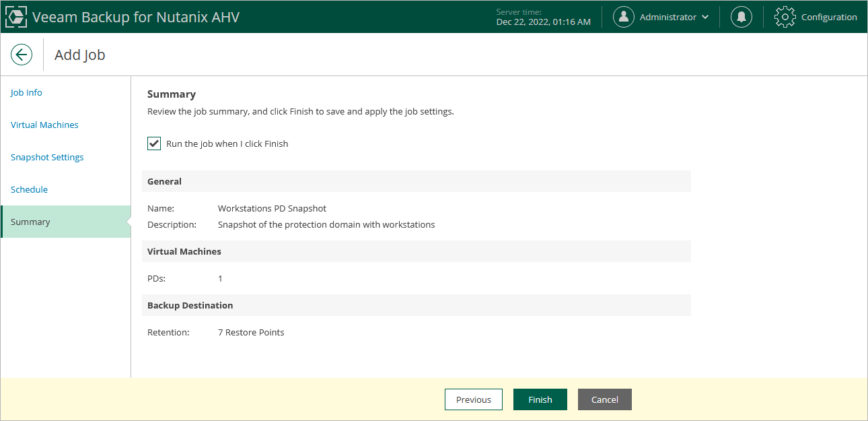Open the Virtual Machines step
Image resolution: width=868 pixels, height=421 pixels.
pyautogui.click(x=44, y=125)
